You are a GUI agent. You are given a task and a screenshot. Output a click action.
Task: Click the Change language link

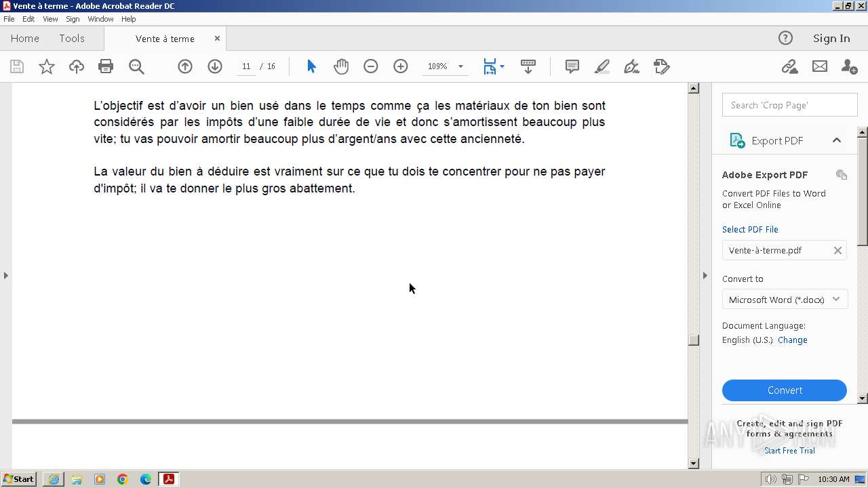pyautogui.click(x=793, y=340)
